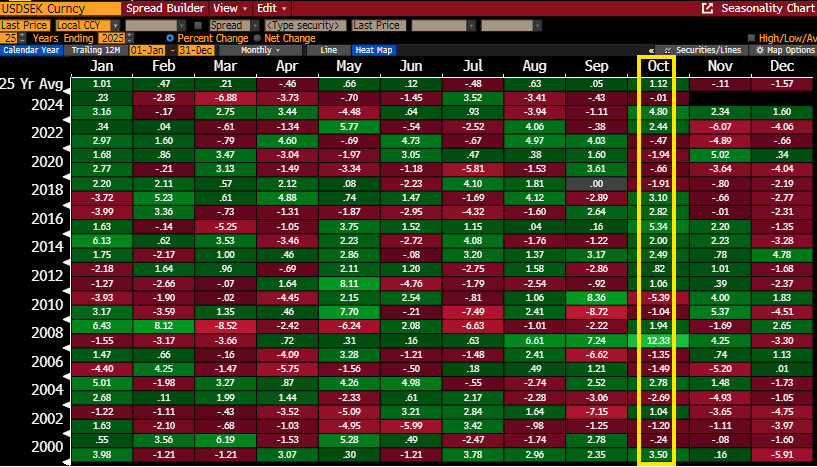
Task: Enable the High/Low/Avg checkbox
Action: point(751,37)
